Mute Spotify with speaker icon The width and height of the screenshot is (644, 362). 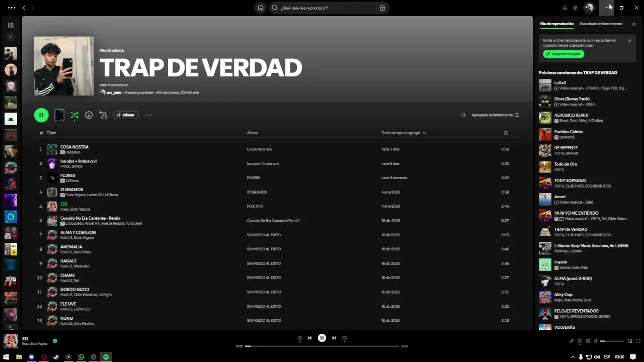point(596,341)
